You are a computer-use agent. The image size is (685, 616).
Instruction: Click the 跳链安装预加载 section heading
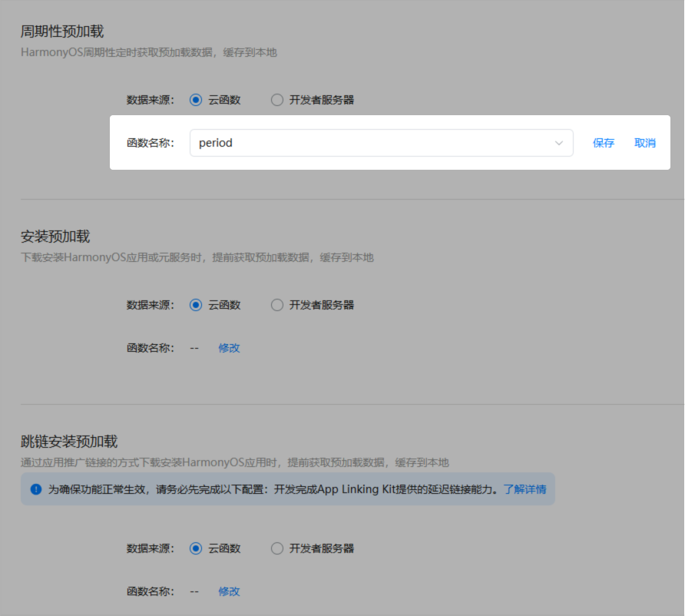point(69,442)
